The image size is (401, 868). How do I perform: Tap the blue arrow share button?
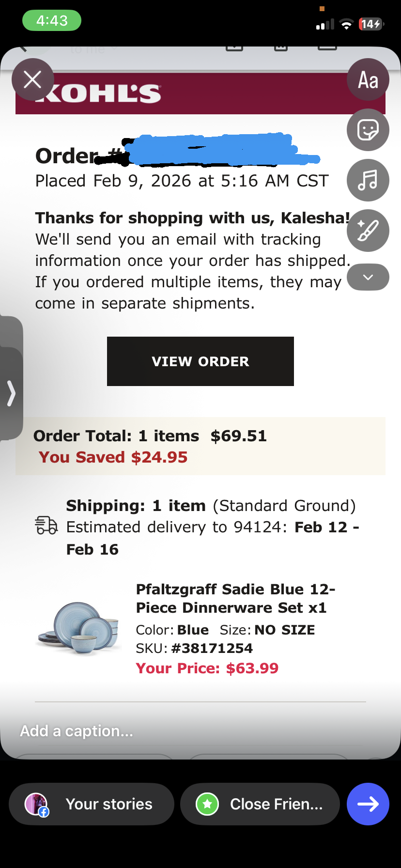(368, 804)
